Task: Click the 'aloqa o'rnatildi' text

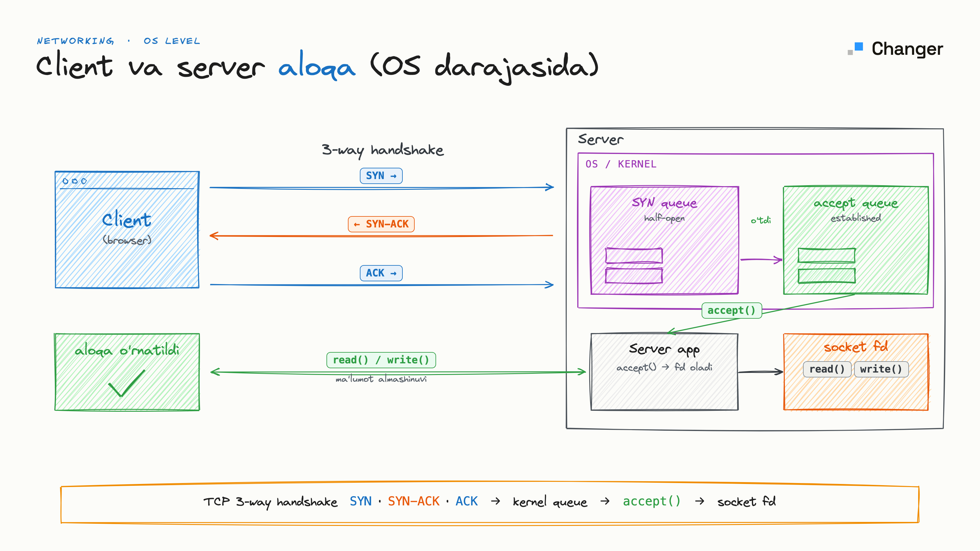Action: pos(127,350)
